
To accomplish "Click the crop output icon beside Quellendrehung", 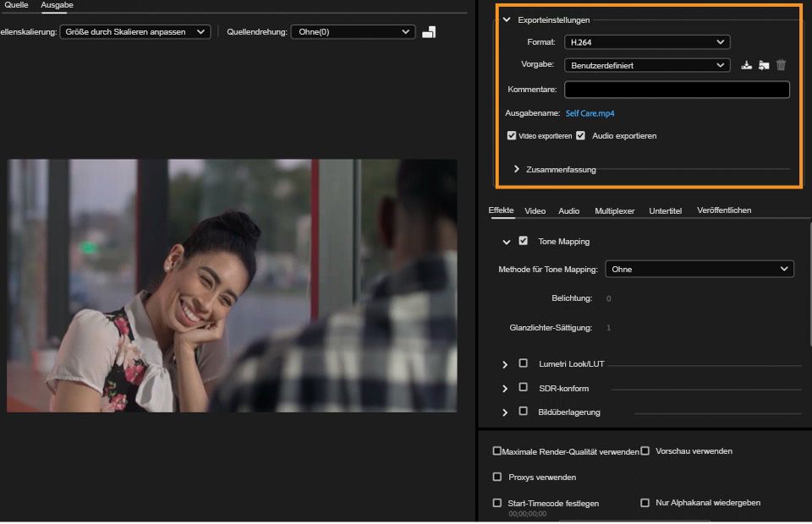I will pyautogui.click(x=429, y=32).
